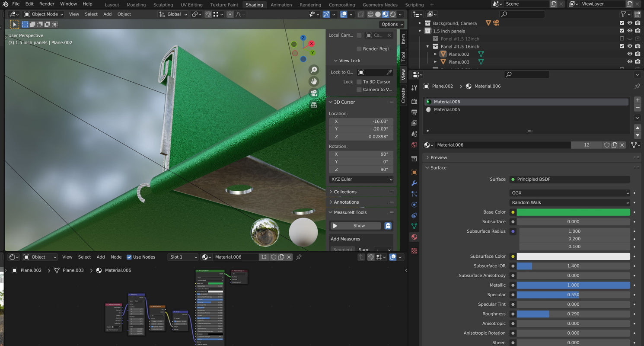
Task: Switch to orthographic grid view icon
Action: click(314, 105)
